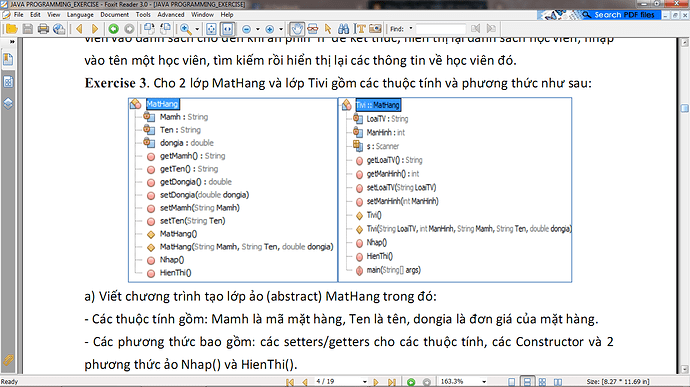Screen dimensions: 690x387
Task: Click the page number field 4 / 19
Action: click(338, 381)
